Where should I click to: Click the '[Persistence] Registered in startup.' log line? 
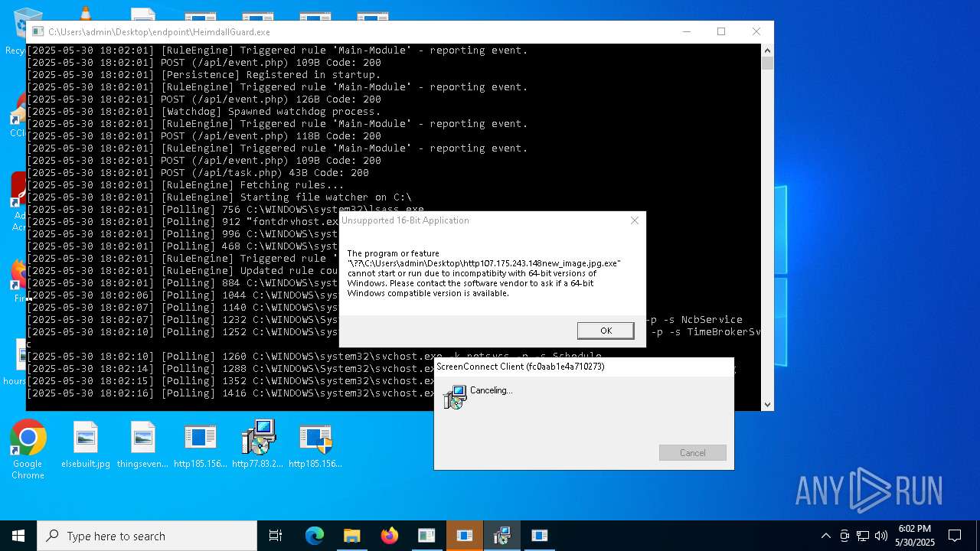204,75
